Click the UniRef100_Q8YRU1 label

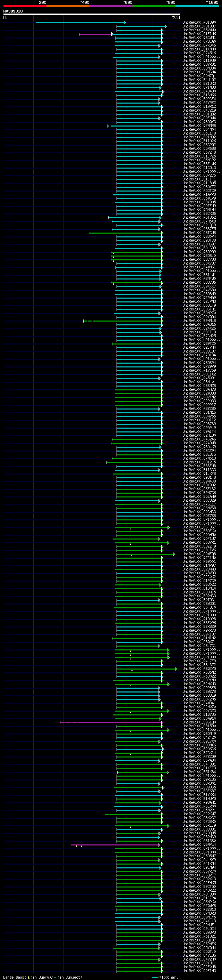click(x=199, y=64)
